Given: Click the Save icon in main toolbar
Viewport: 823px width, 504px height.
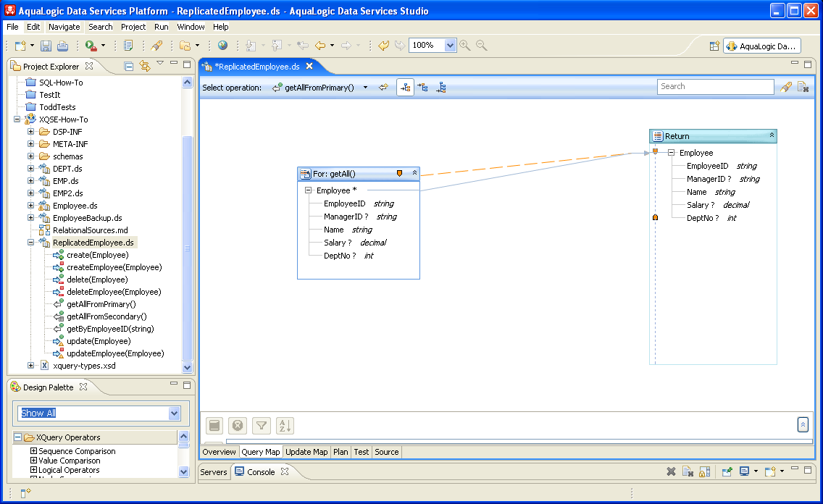Looking at the screenshot, I should [46, 46].
